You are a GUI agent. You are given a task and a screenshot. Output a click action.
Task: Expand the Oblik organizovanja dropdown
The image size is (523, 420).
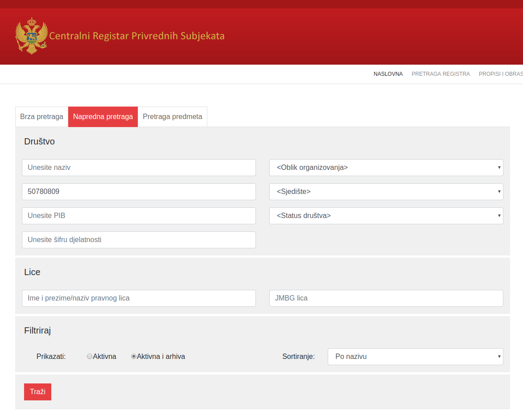[386, 168]
